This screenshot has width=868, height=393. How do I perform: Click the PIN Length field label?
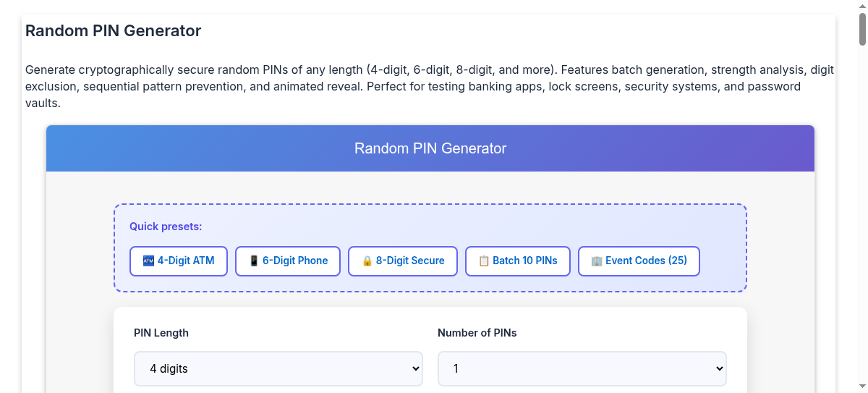point(161,333)
